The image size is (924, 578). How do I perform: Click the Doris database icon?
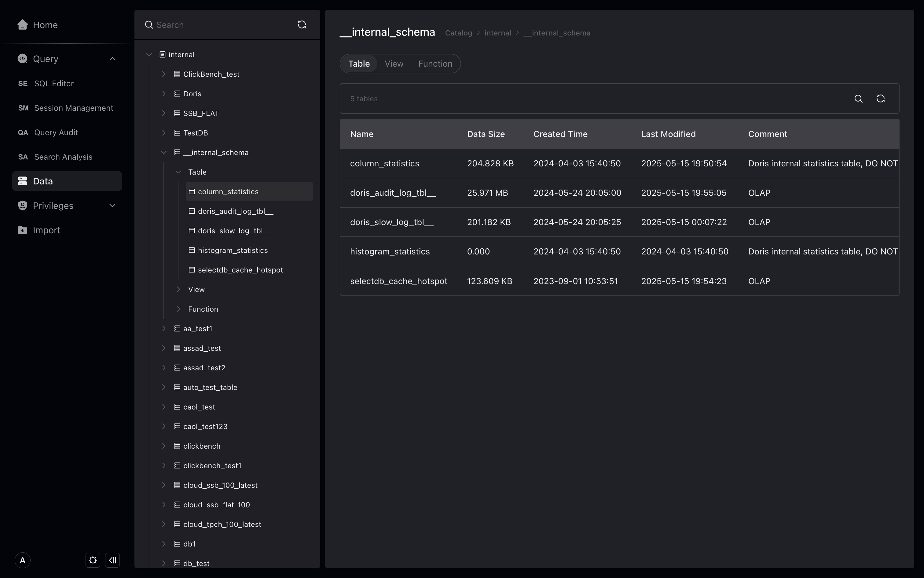point(177,94)
